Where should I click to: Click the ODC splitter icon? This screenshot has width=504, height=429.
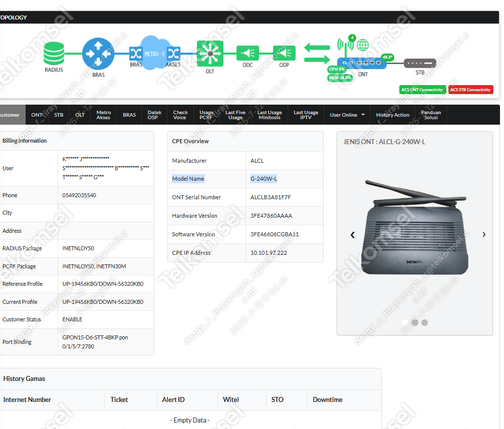[247, 53]
